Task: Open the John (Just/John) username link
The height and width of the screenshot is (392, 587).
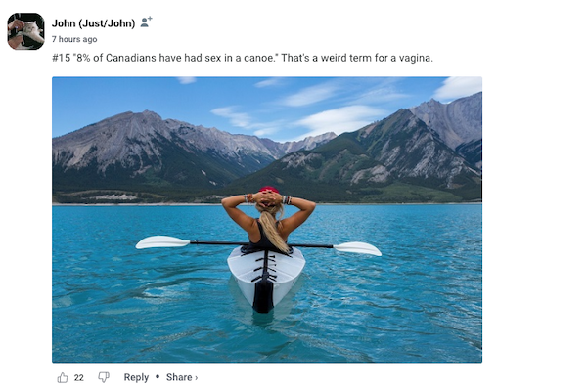Action: coord(93,22)
